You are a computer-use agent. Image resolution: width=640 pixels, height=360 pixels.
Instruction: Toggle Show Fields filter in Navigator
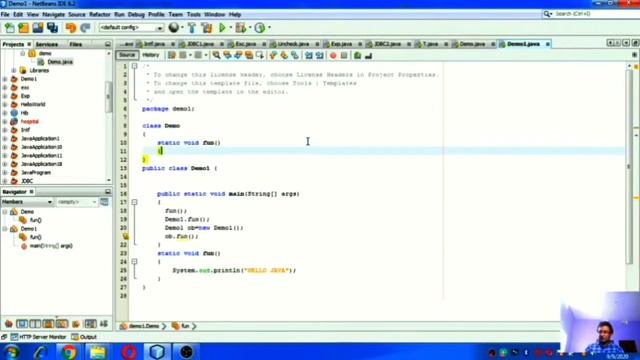click(22, 324)
